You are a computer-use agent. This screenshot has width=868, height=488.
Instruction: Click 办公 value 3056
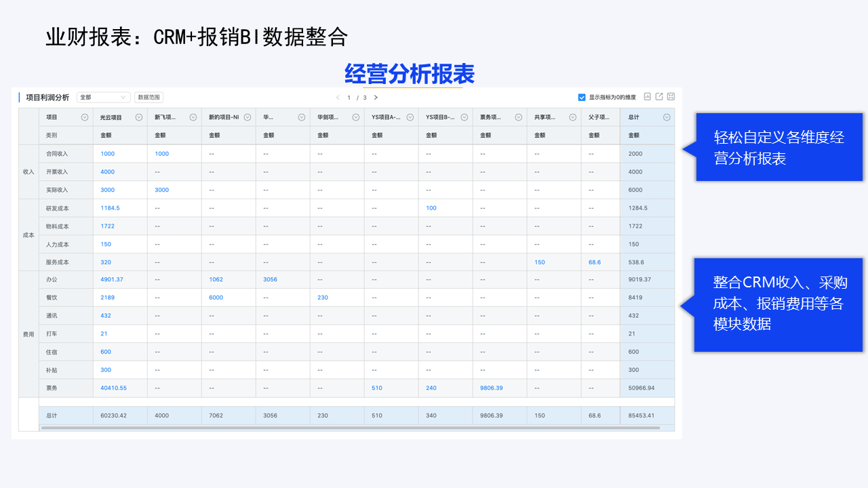click(x=270, y=279)
